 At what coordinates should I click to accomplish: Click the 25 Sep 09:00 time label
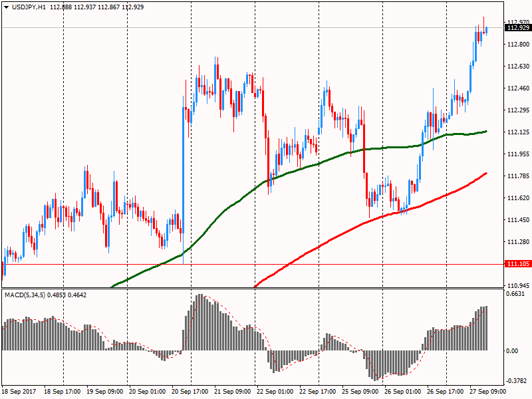pos(360,392)
